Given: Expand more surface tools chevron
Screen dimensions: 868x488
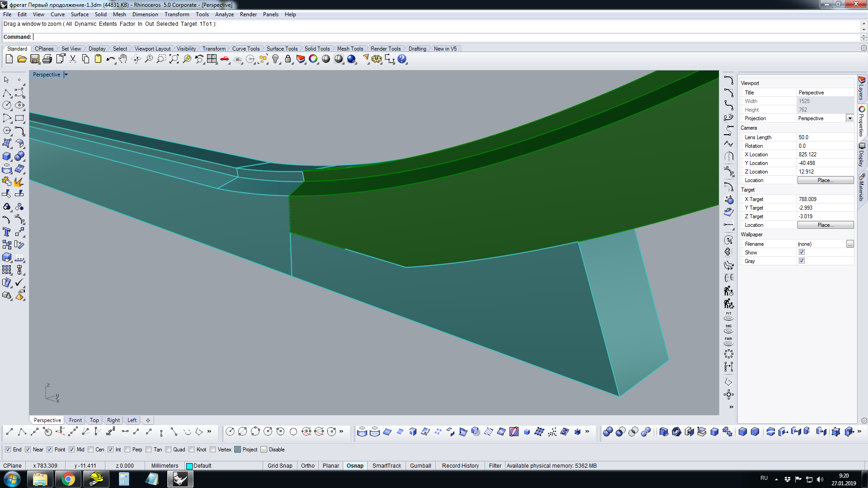Looking at the screenshot, I should coord(587,432).
